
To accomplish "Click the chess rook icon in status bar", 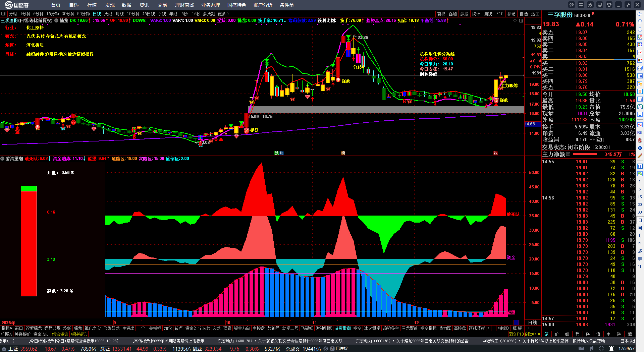I will click(611, 349).
